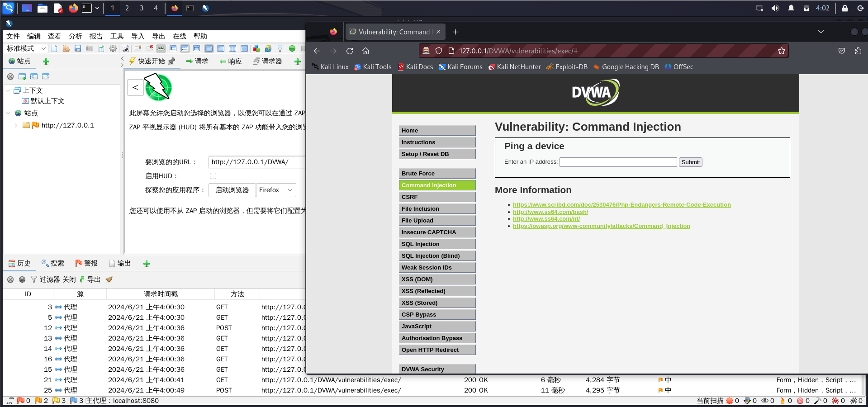868x407 pixels.
Task: Click the green circle icon in ZAP toolbar
Action: point(292,48)
